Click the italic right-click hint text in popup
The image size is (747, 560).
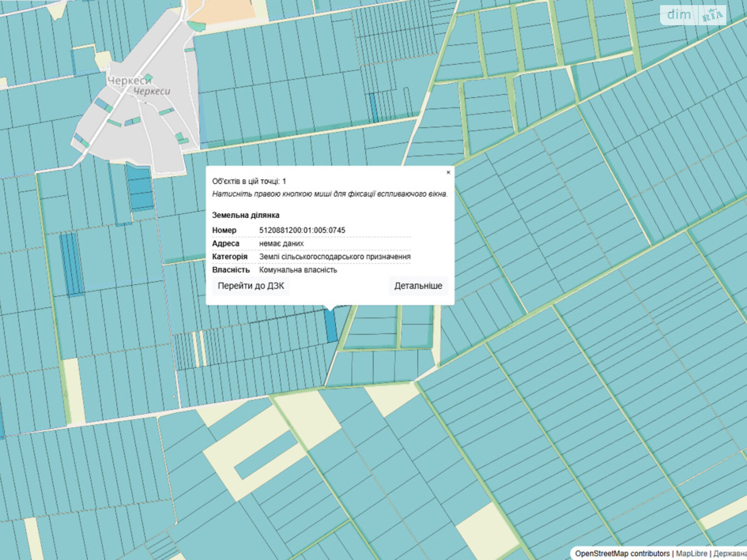click(330, 194)
